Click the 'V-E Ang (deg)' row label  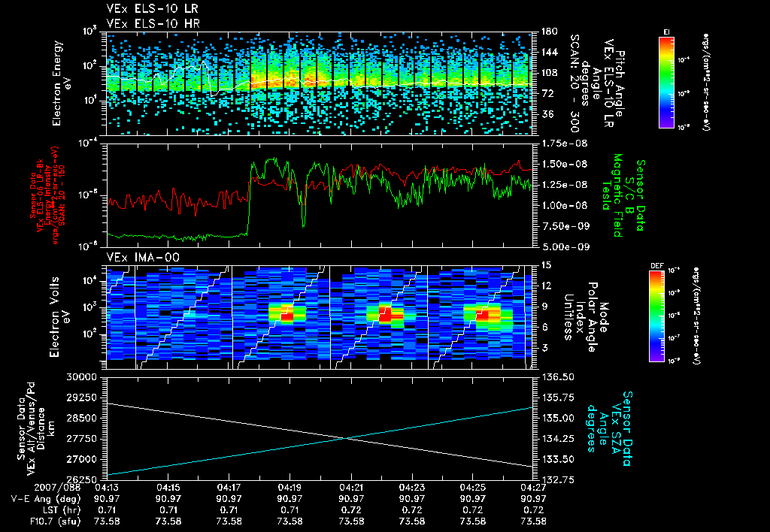click(x=46, y=499)
